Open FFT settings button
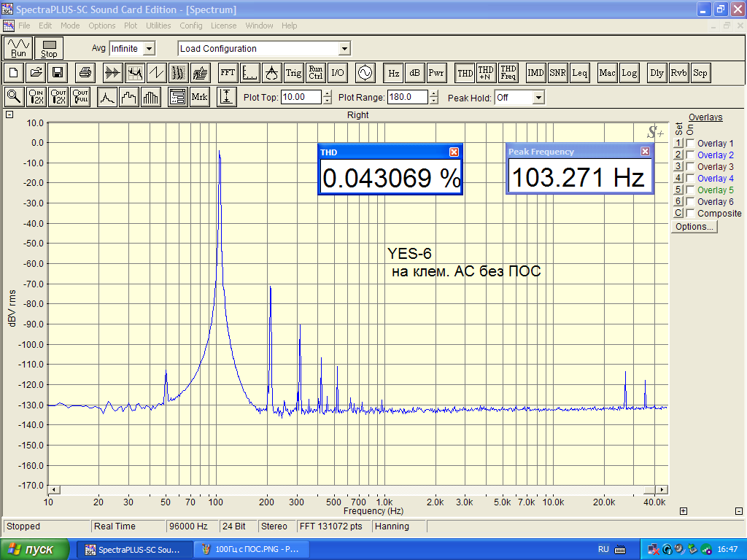The height and width of the screenshot is (560, 747). [228, 72]
